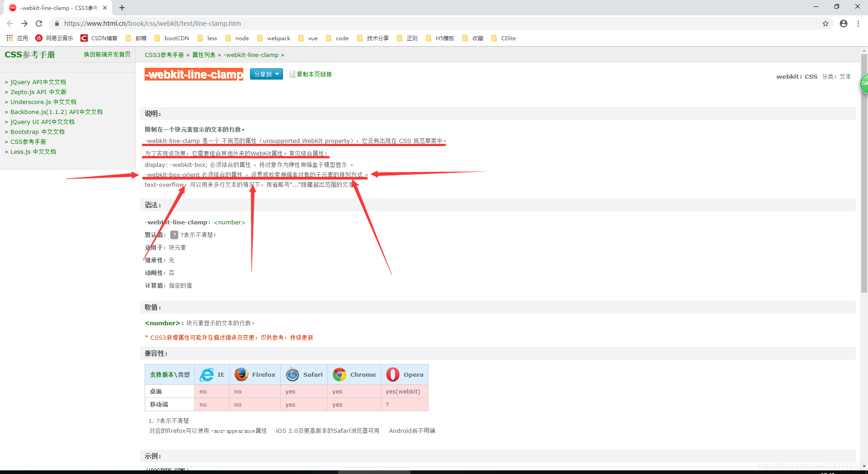Reload the current page

pyautogui.click(x=39, y=24)
